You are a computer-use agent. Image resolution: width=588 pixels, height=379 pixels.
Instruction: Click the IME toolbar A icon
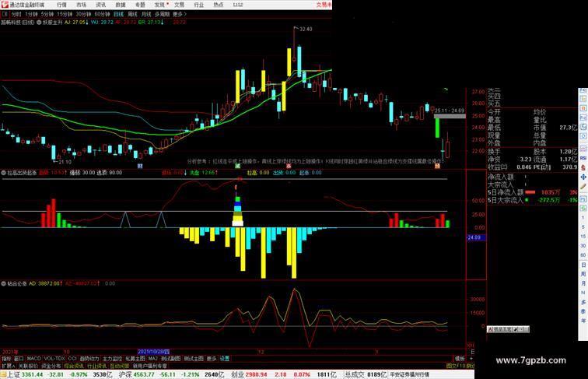[x=490, y=329]
